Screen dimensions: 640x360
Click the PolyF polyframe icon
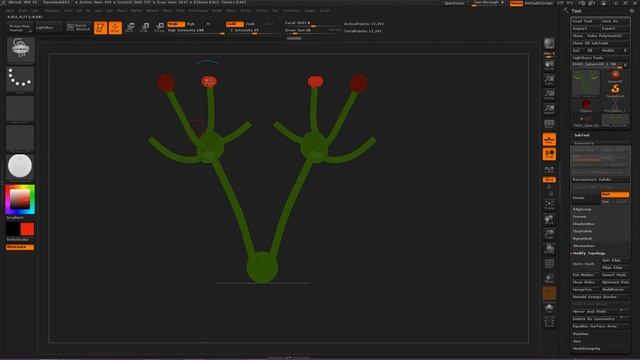(549, 264)
